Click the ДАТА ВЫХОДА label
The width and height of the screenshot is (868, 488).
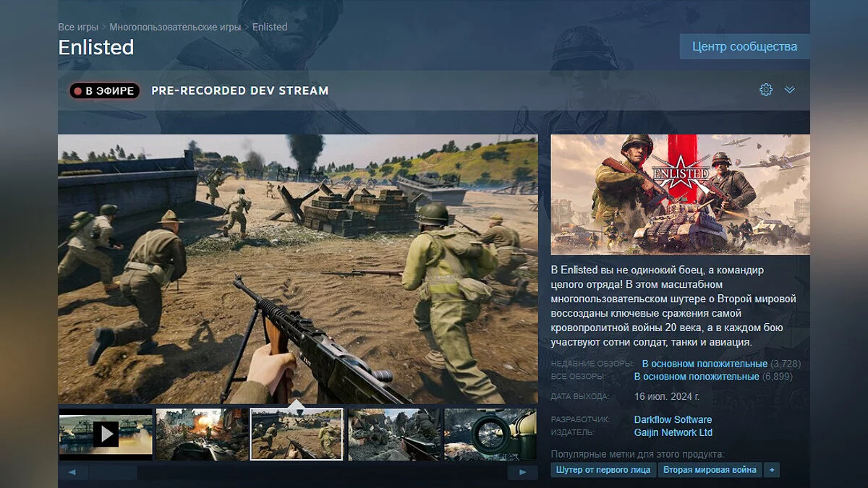point(580,397)
